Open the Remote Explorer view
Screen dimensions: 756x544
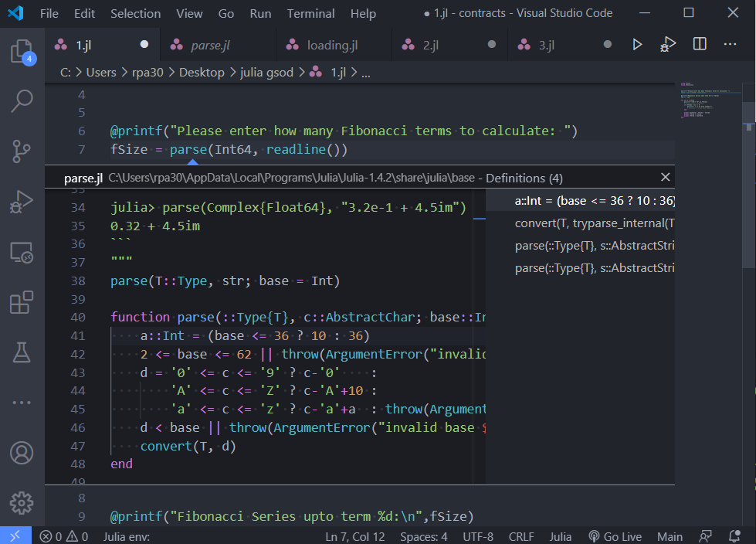point(22,252)
